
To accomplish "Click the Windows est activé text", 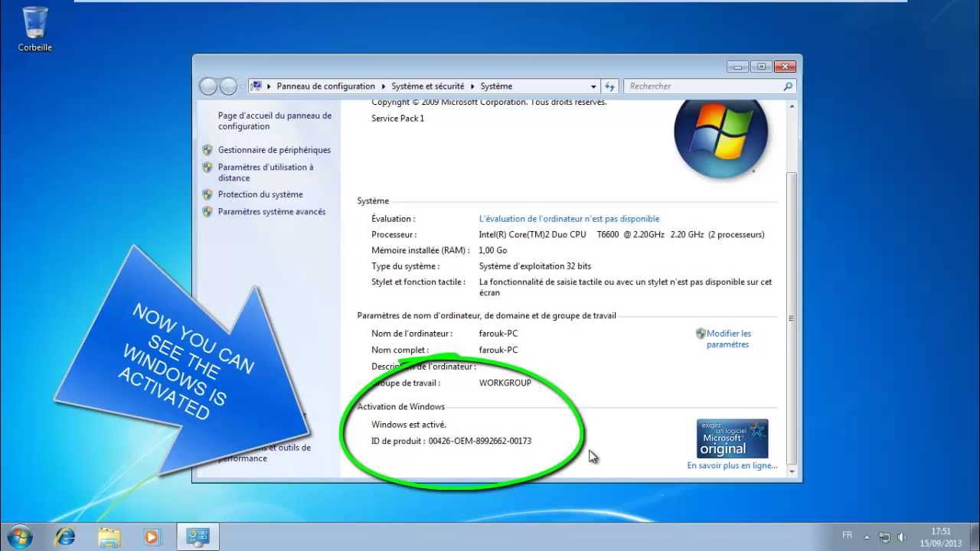I will (x=409, y=425).
